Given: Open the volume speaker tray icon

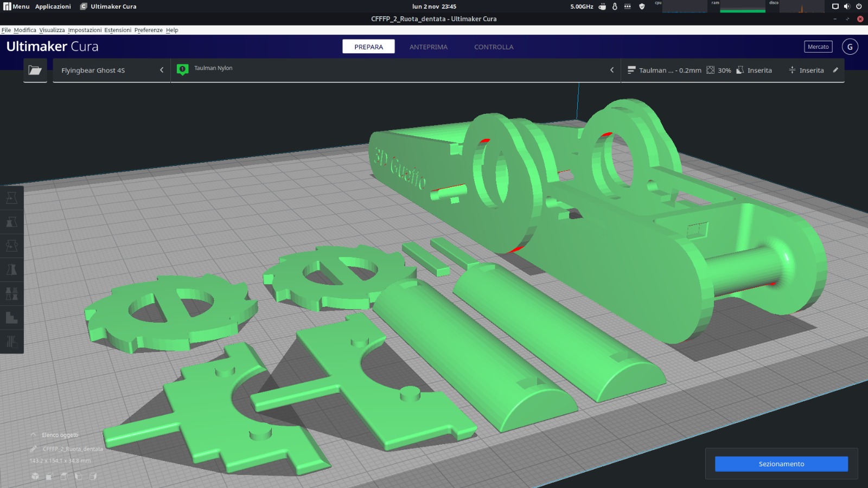Looking at the screenshot, I should [847, 7].
